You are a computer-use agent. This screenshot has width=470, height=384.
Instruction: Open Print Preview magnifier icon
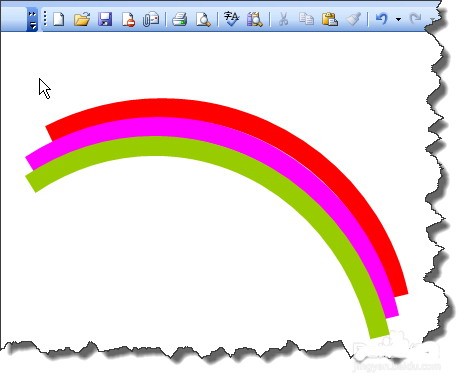tap(203, 19)
